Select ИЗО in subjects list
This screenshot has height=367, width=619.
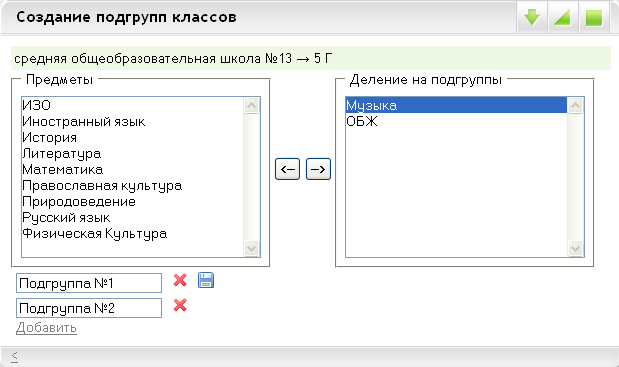pyautogui.click(x=133, y=105)
